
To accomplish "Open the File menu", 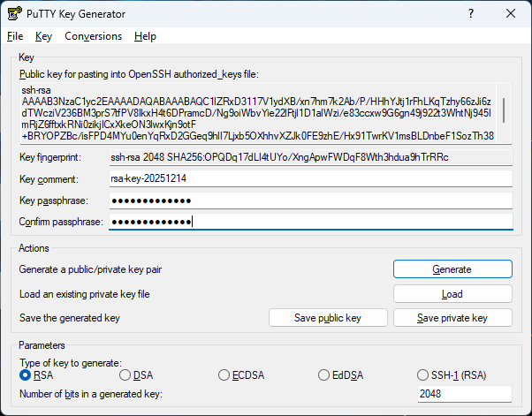I will 15,36.
